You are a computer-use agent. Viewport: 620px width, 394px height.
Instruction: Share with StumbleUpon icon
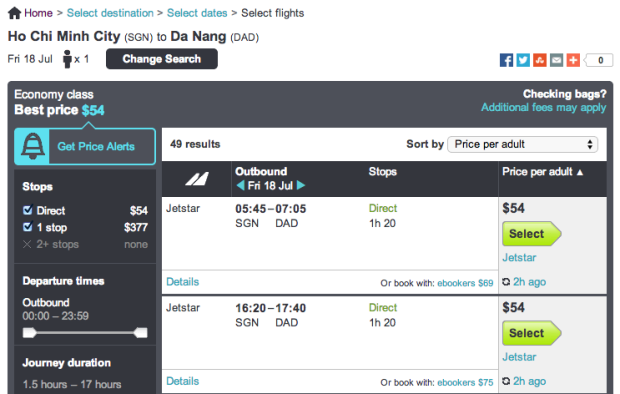[x=539, y=60]
